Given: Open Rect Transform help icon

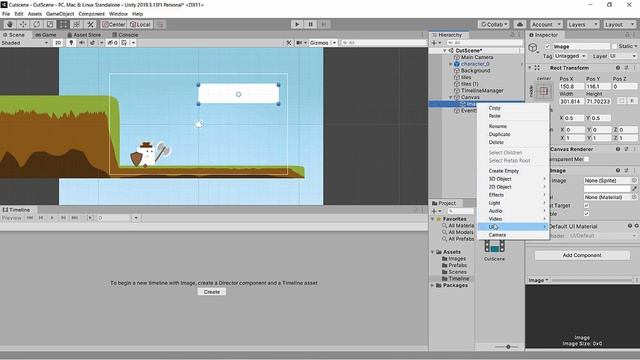Looking at the screenshot, I should (618, 68).
